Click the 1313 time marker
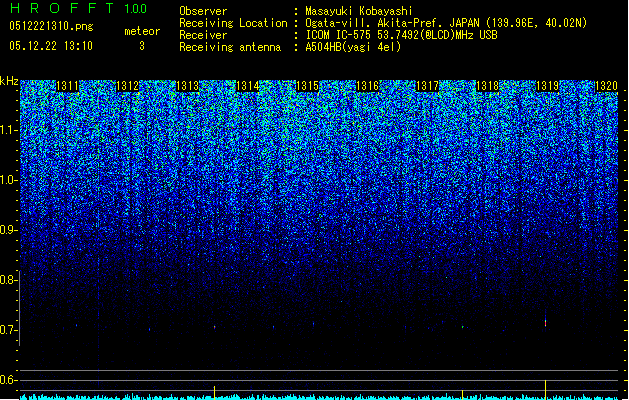 coord(188,86)
